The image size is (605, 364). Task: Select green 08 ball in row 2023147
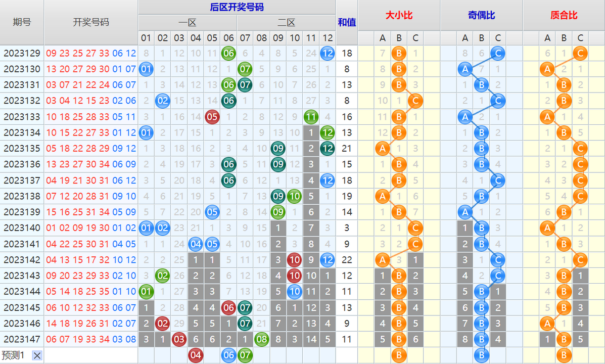[262, 339]
